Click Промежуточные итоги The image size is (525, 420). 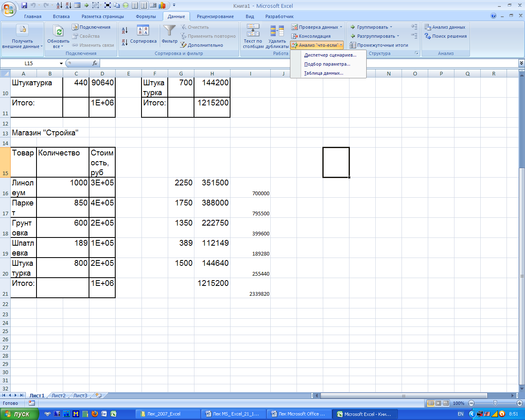(x=379, y=45)
